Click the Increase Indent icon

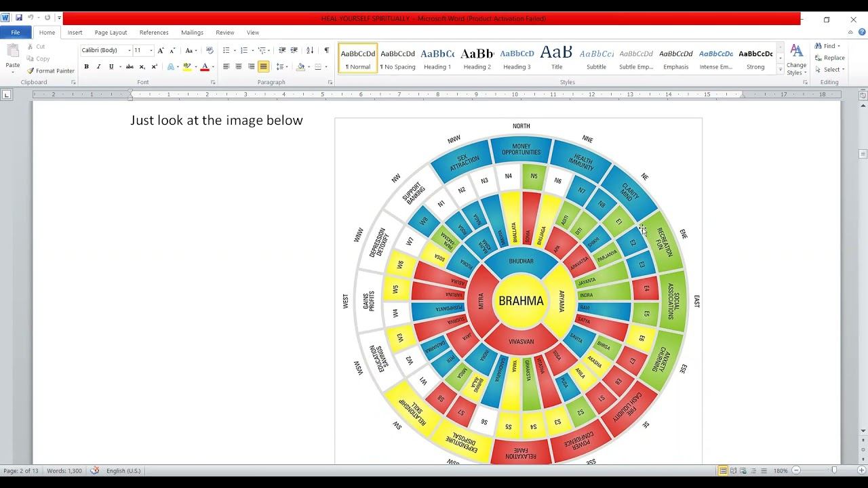click(x=294, y=50)
